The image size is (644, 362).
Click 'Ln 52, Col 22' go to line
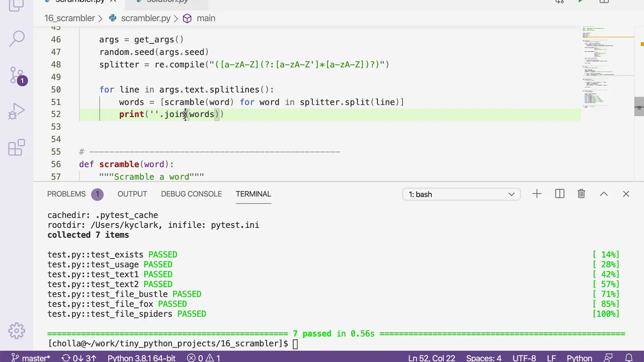432,358
